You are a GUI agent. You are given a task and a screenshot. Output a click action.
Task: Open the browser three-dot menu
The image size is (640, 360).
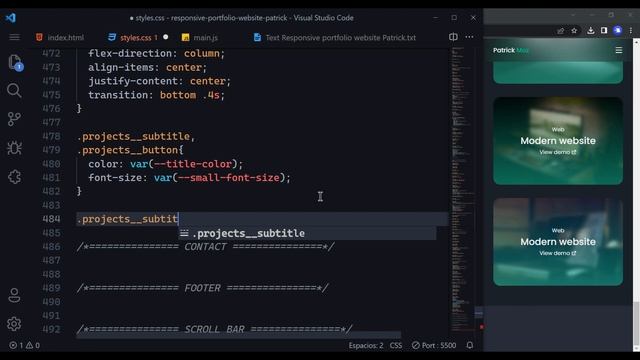pos(631,31)
